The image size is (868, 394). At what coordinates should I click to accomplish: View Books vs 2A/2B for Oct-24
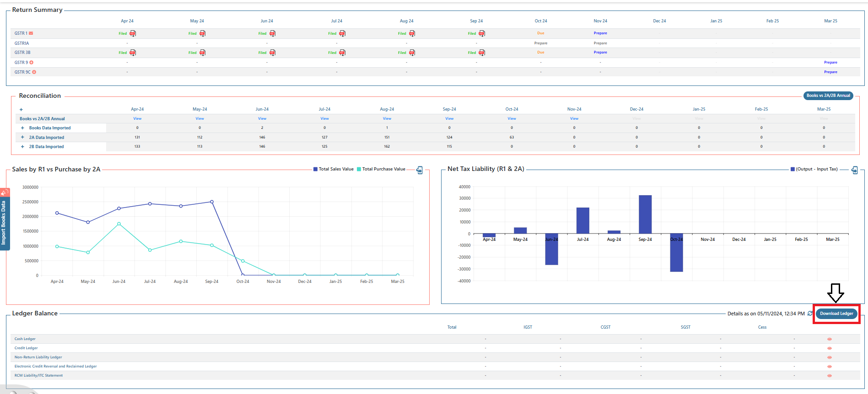[x=512, y=119]
